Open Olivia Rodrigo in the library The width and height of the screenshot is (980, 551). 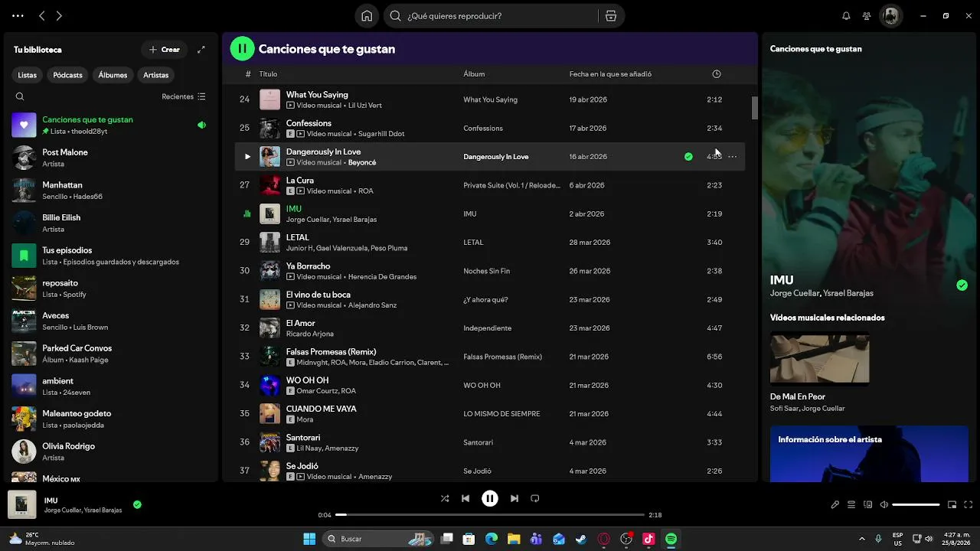110,452
